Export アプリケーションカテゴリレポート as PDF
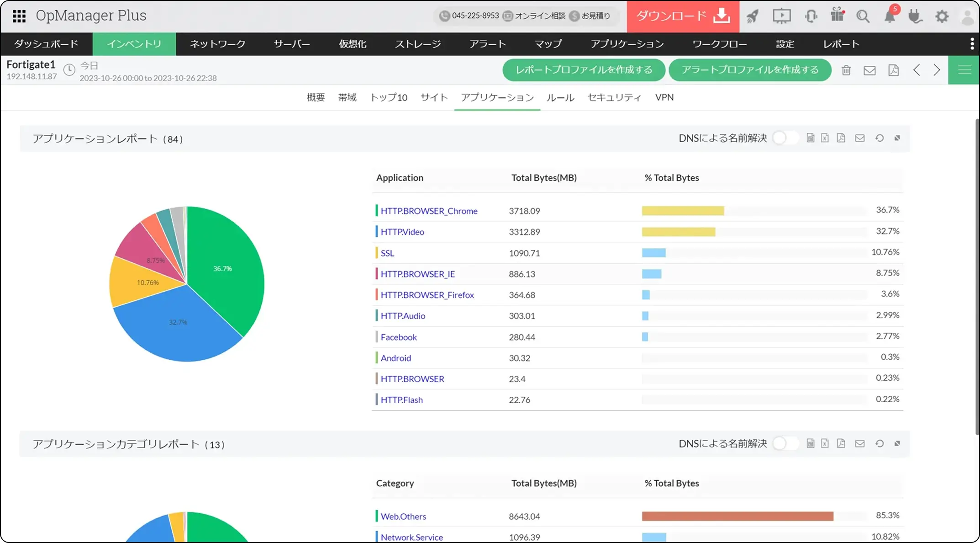The height and width of the screenshot is (543, 980). 841,443
